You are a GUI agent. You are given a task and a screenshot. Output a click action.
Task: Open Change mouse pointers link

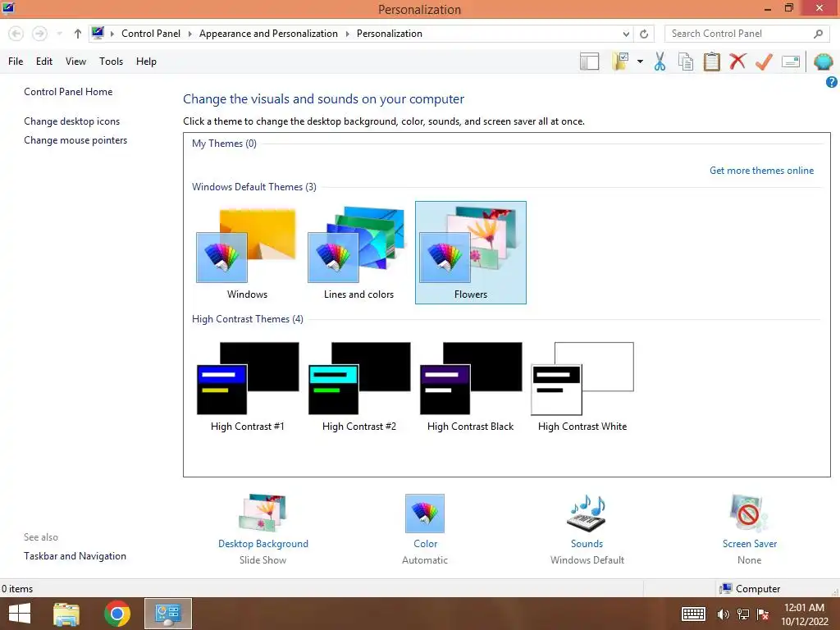75,140
